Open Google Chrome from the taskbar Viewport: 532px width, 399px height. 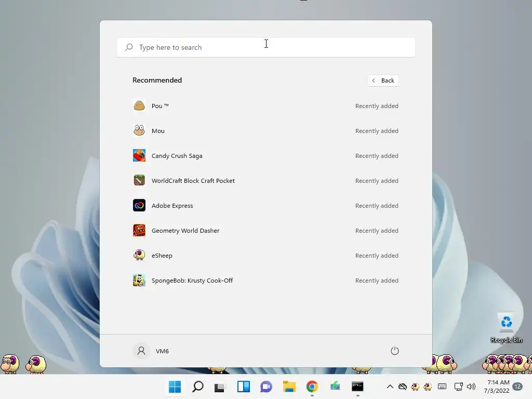click(312, 387)
